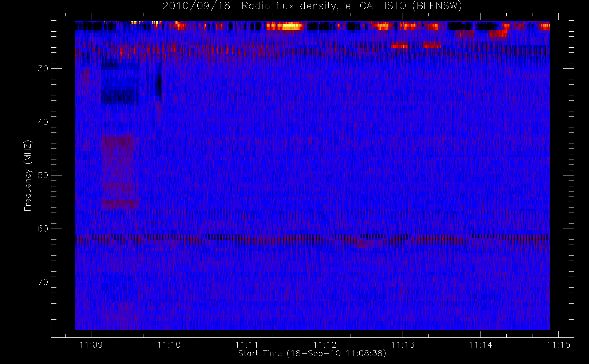This screenshot has width=589, height=364.
Task: Click the 'Start Time (18-Sep-10 11:08:38)' x-axis label
Action: coord(312,353)
